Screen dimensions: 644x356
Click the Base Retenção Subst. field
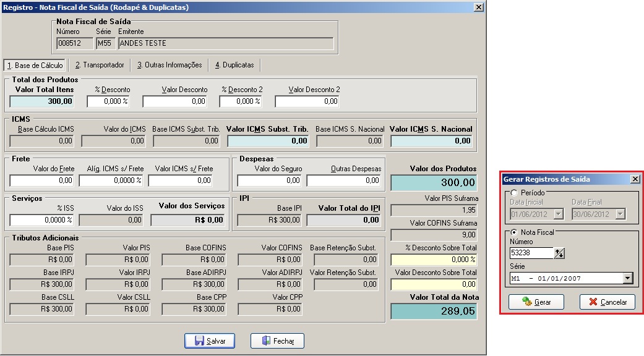click(x=346, y=260)
